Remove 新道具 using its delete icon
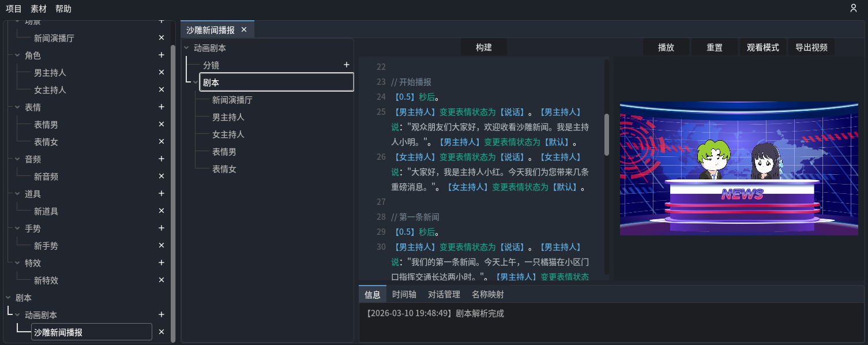Screen dimensions: 868x345 pyautogui.click(x=161, y=211)
